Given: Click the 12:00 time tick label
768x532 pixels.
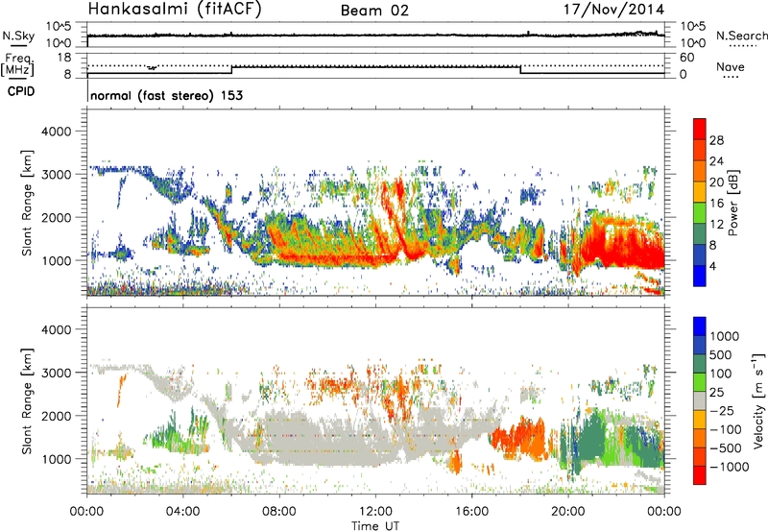Looking at the screenshot, I should click(375, 512).
